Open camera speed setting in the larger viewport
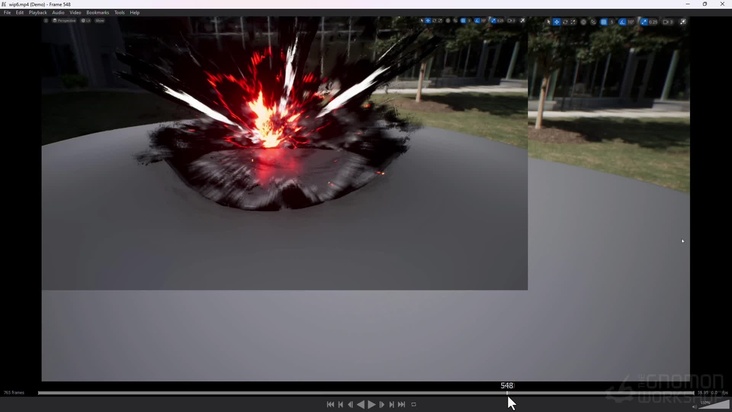 click(x=668, y=22)
